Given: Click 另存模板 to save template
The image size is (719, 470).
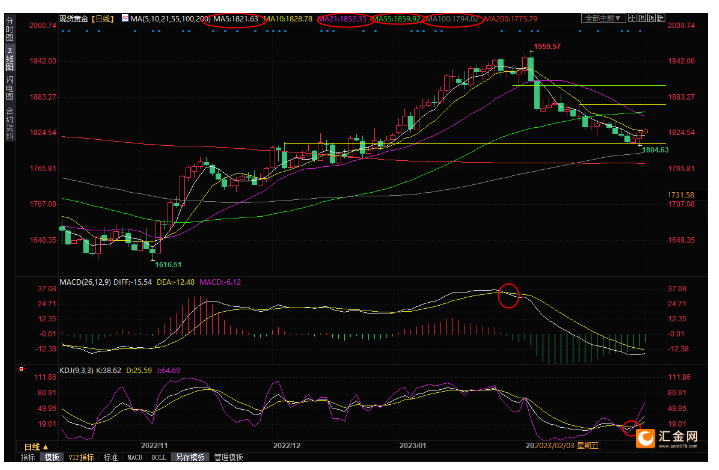Looking at the screenshot, I should 190,458.
